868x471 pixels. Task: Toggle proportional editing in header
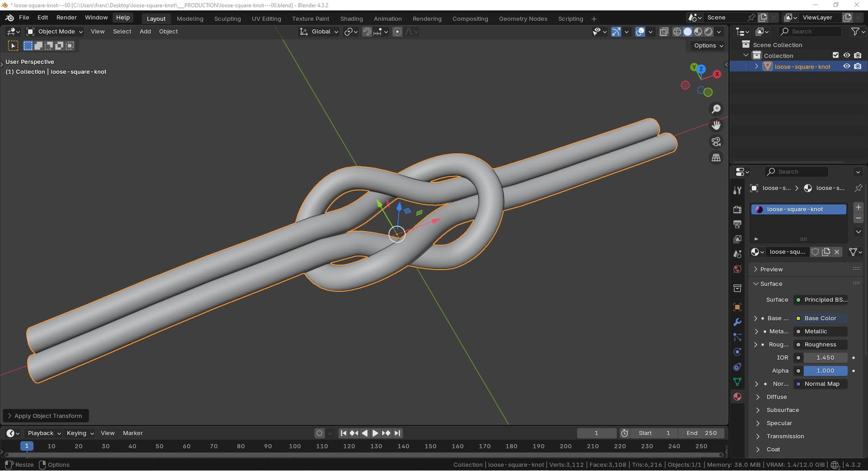coord(397,32)
